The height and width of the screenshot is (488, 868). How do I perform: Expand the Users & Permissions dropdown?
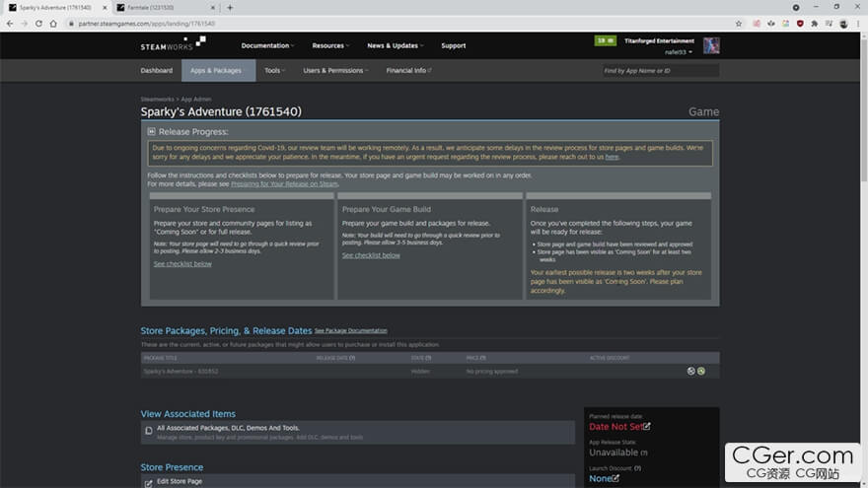pyautogui.click(x=335, y=70)
